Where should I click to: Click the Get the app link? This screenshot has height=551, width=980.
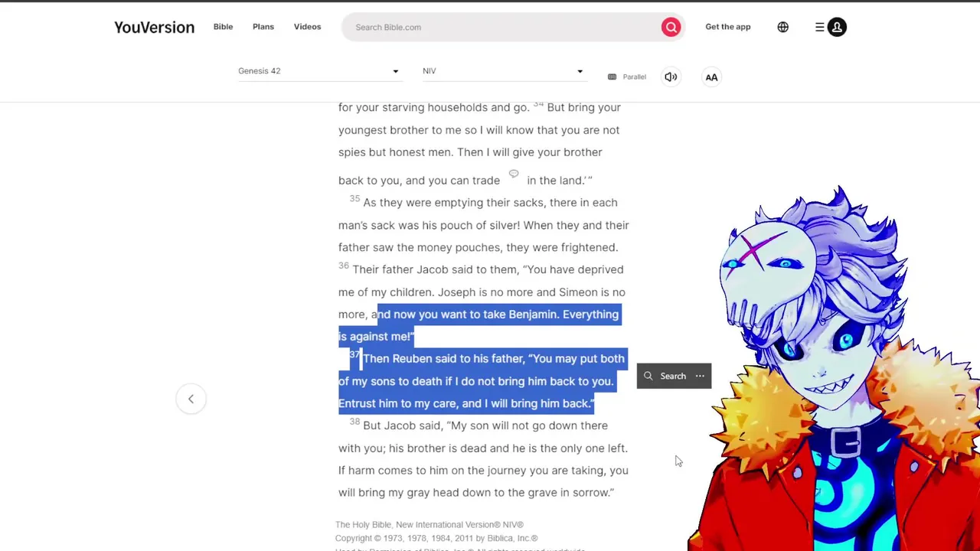728,27
